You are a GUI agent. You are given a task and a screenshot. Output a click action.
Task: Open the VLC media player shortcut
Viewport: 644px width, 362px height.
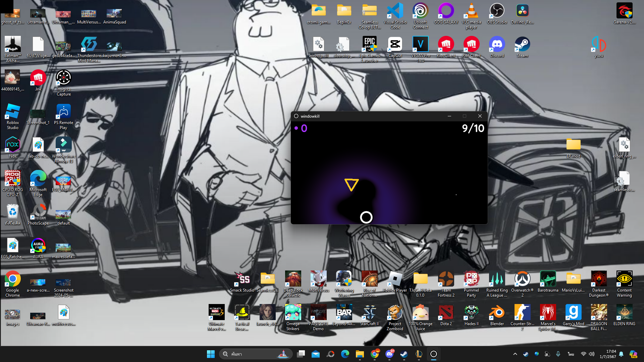(x=471, y=16)
